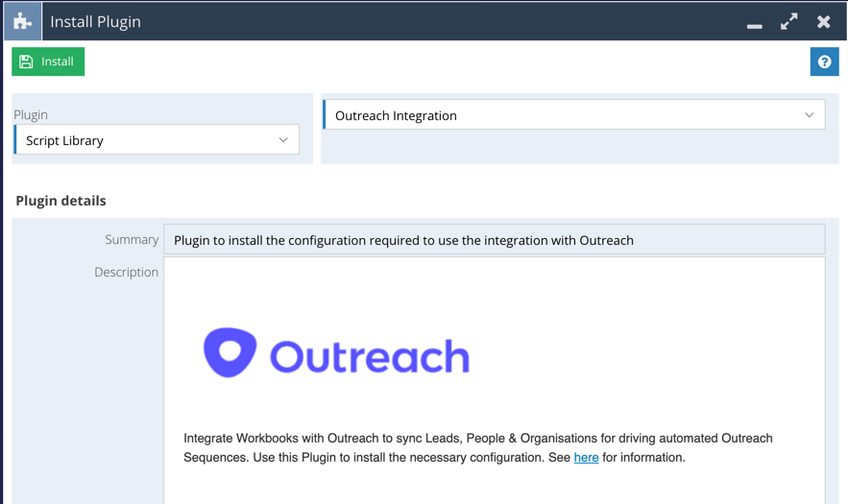Image resolution: width=848 pixels, height=504 pixels.
Task: Click the green Install button
Action: 48,61
